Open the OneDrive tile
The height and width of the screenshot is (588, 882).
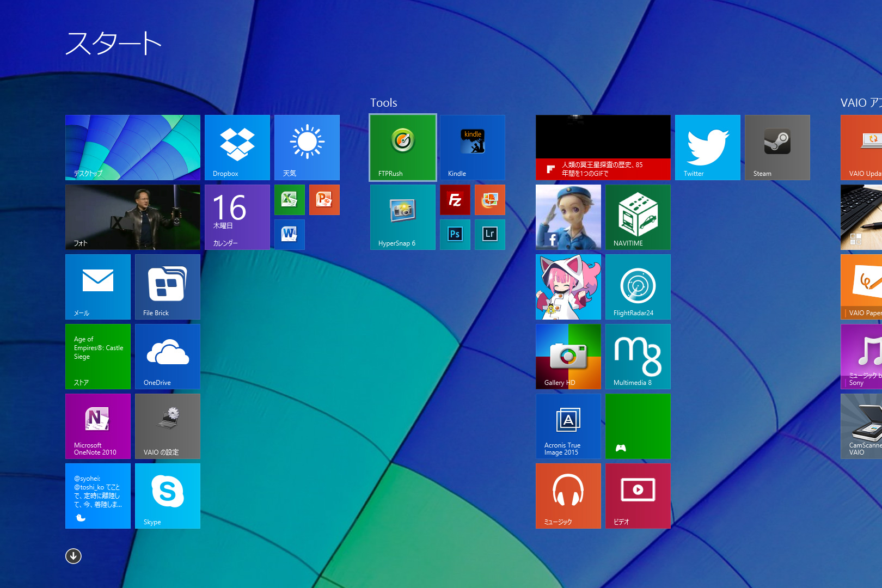point(167,356)
